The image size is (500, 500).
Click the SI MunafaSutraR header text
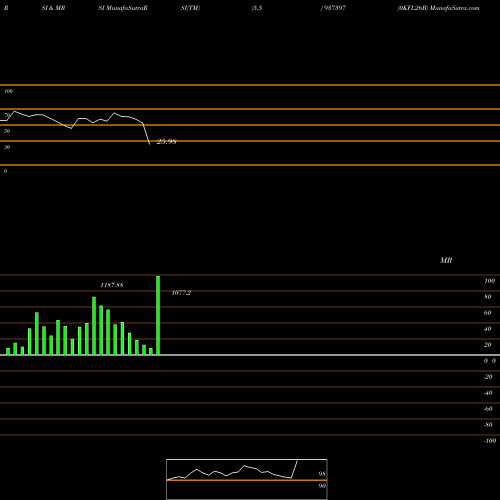123,8
